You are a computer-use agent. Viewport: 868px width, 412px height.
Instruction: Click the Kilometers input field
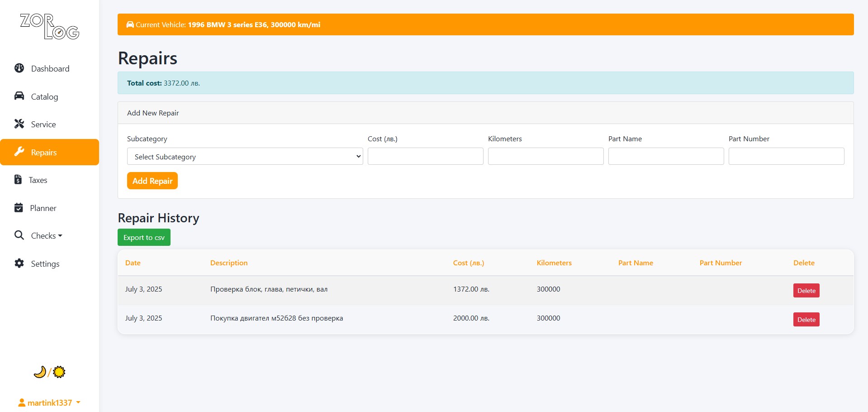tap(545, 157)
